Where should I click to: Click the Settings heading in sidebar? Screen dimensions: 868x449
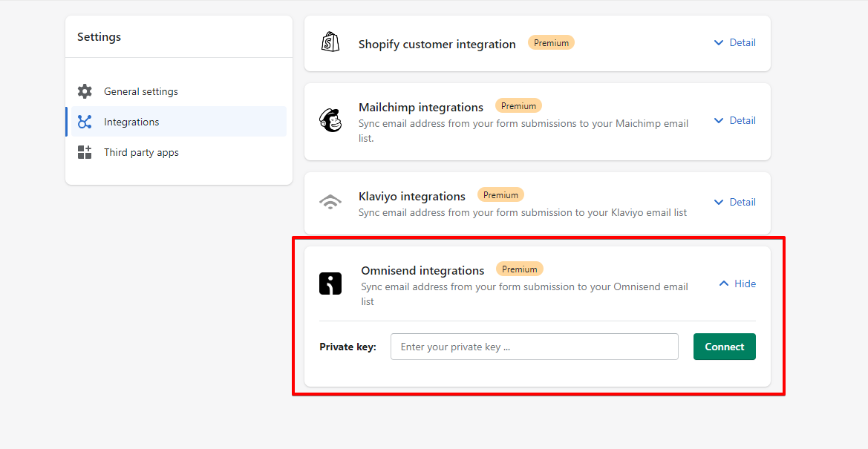[99, 37]
